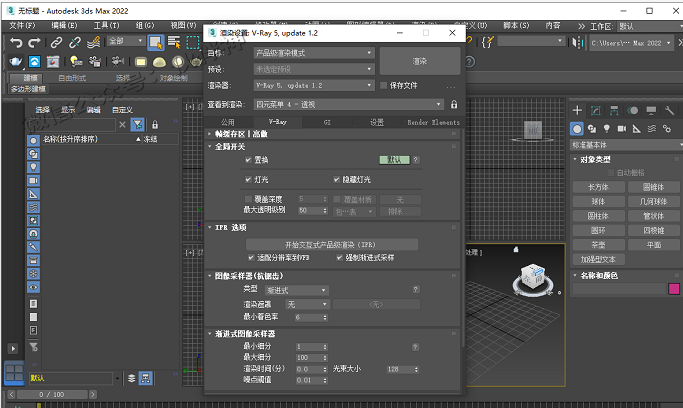This screenshot has height=408, width=683.
Task: Choose the Rectangular Selection Region tool
Action: pyautogui.click(x=193, y=42)
